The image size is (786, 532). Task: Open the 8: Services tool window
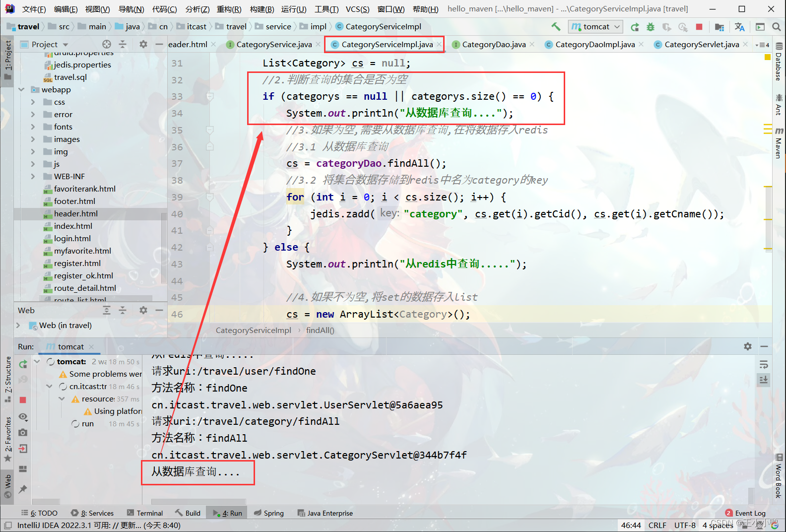[x=92, y=513]
